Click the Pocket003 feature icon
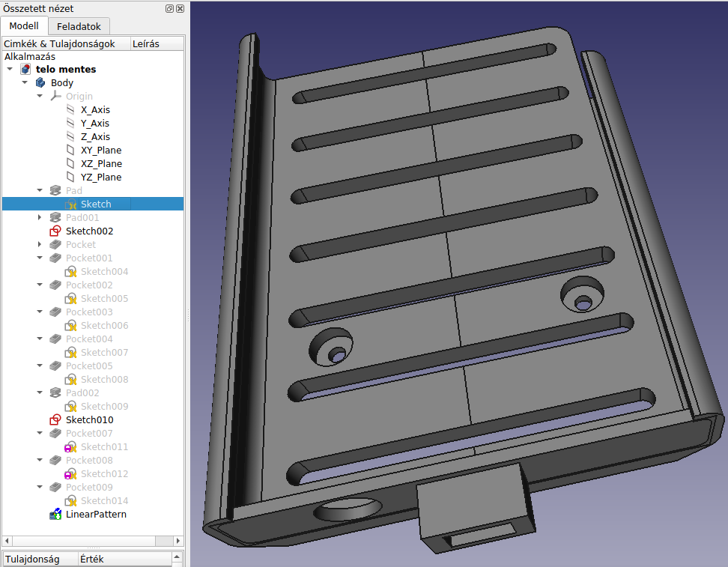The width and height of the screenshot is (728, 567). [55, 312]
